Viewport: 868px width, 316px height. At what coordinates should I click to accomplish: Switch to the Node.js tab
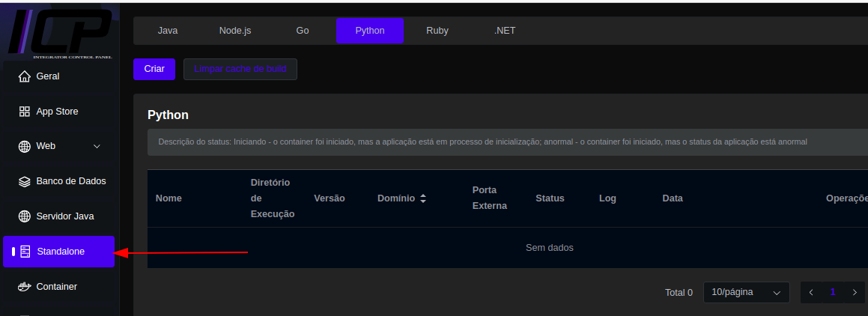[x=235, y=31]
